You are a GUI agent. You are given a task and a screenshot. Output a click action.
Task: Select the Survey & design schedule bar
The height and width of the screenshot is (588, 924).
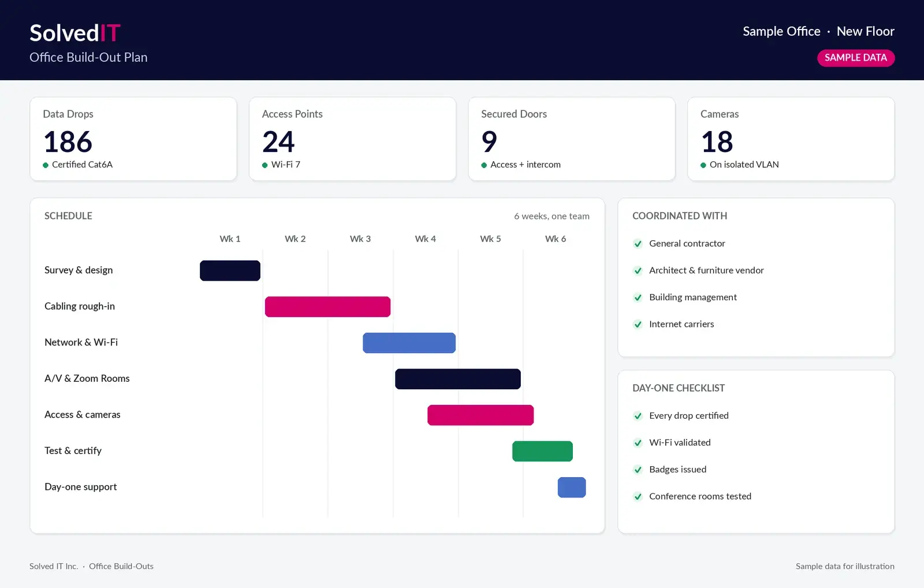pyautogui.click(x=230, y=270)
